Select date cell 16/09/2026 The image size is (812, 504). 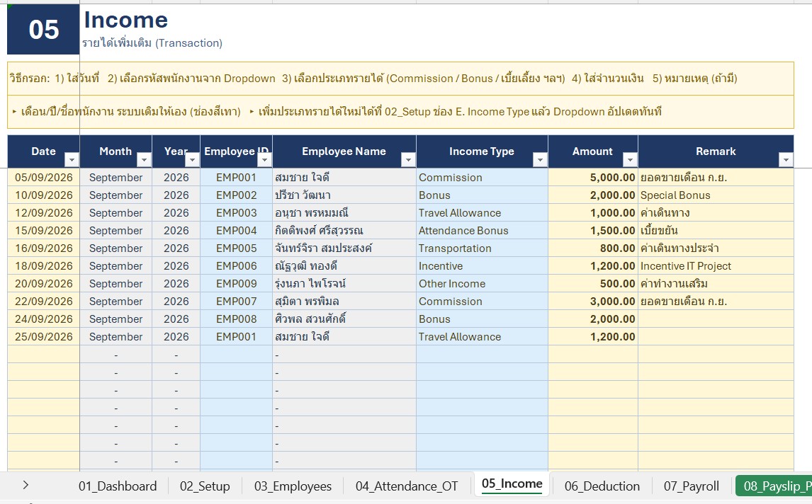tap(43, 248)
